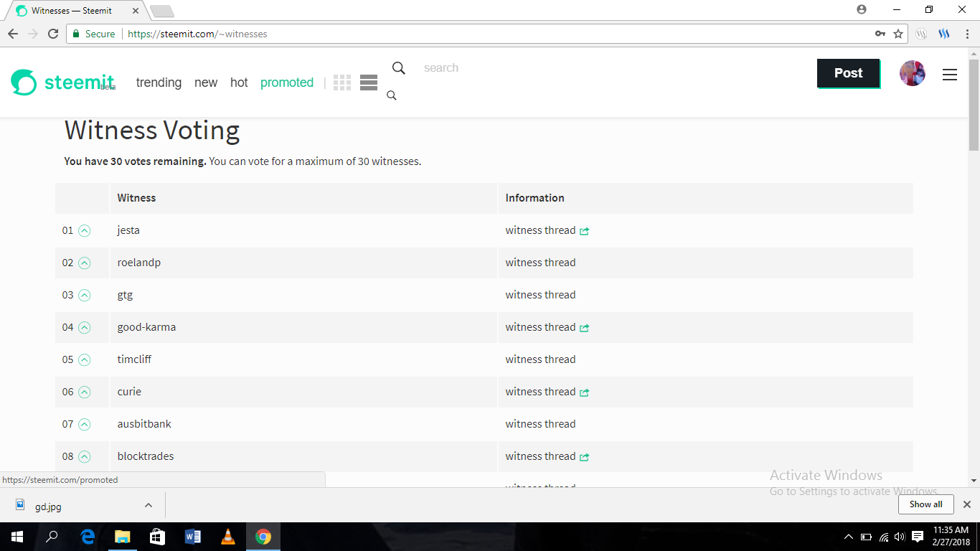
Task: Open jesta's witness thread external link icon
Action: (x=583, y=230)
